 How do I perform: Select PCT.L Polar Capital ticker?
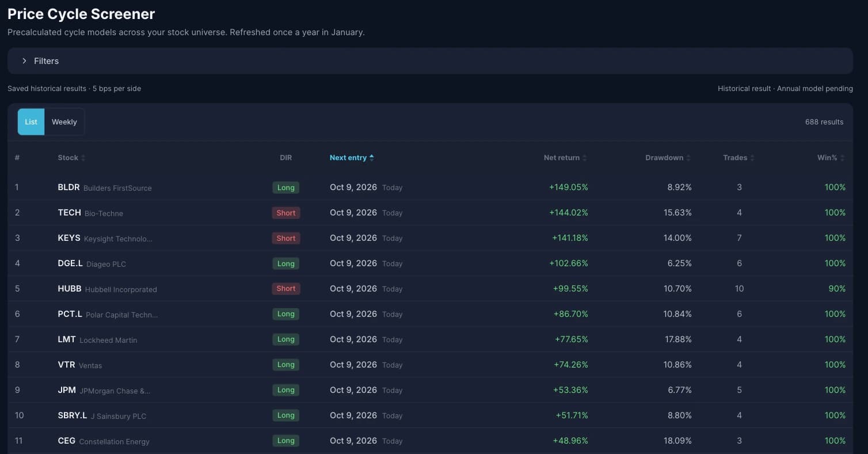point(70,314)
